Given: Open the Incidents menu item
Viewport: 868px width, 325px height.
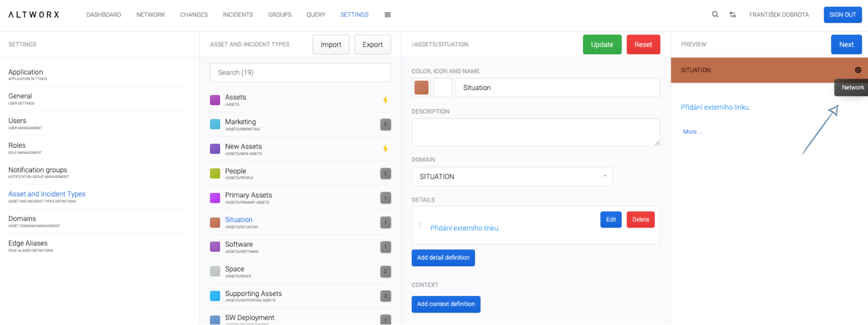Looking at the screenshot, I should [238, 15].
